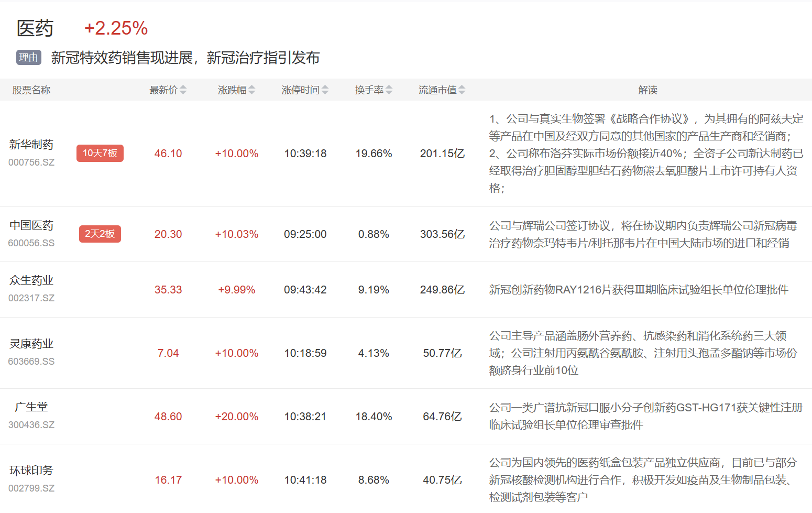Sort by 涨跌幅 column arrows
The image size is (812, 513).
click(x=251, y=90)
